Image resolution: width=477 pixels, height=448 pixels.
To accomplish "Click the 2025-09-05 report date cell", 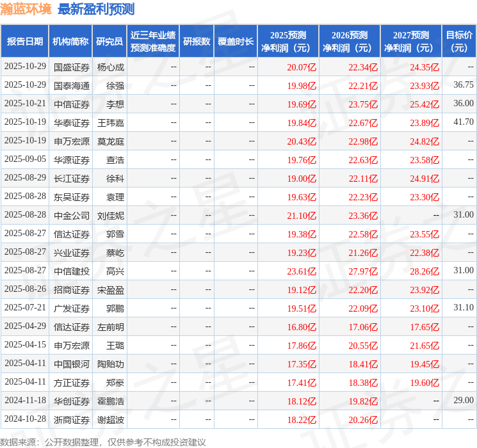I will coord(25,160).
